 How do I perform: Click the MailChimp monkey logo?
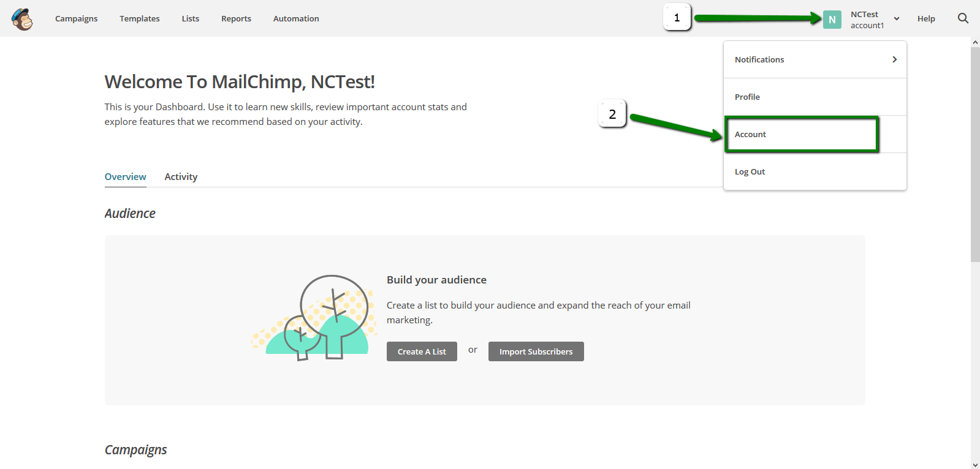click(22, 19)
